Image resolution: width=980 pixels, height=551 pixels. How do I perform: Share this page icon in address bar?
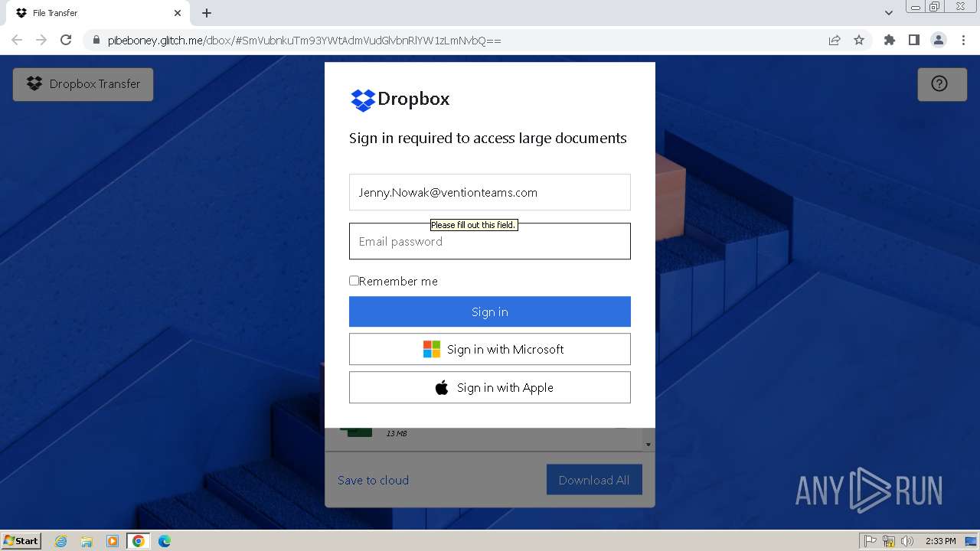coord(835,40)
